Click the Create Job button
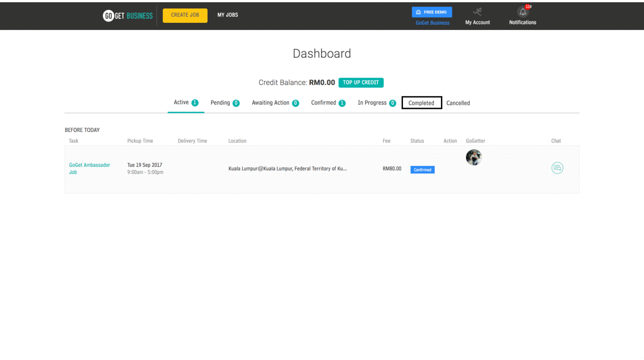This screenshot has height=360, width=644. click(x=185, y=15)
